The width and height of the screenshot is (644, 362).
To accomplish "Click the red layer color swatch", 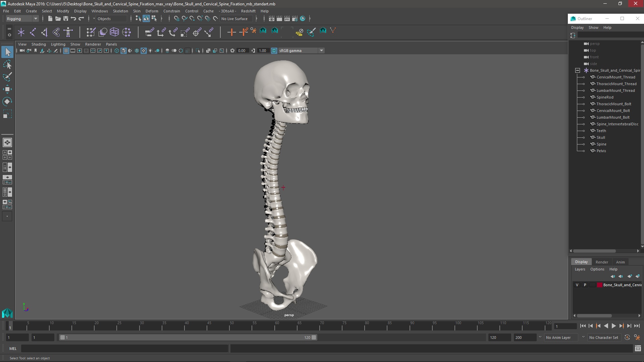I will pyautogui.click(x=599, y=285).
